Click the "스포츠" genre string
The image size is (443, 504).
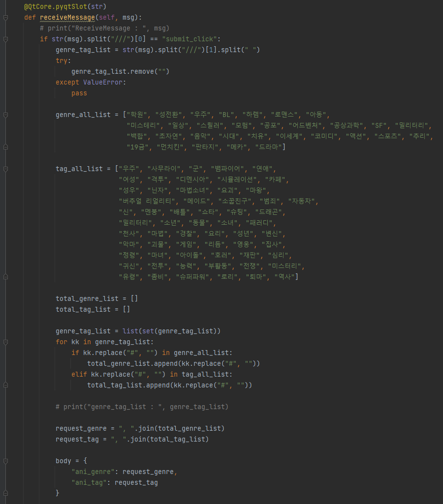[388, 136]
